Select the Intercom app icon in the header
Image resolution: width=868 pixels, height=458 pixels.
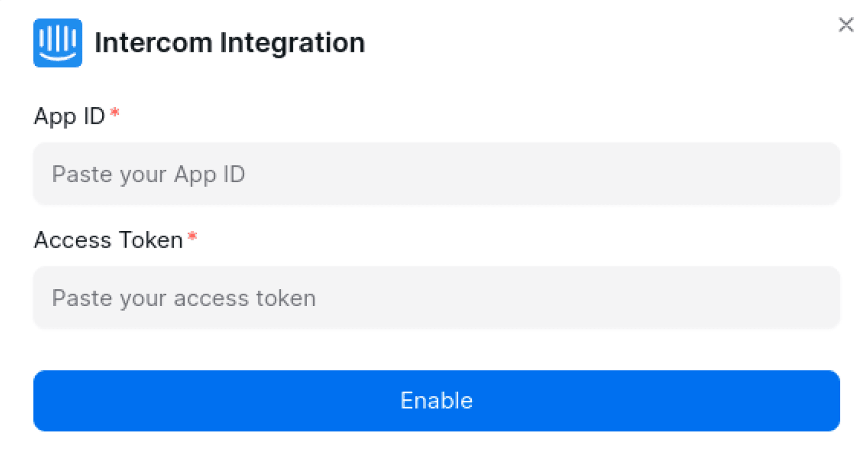58,43
